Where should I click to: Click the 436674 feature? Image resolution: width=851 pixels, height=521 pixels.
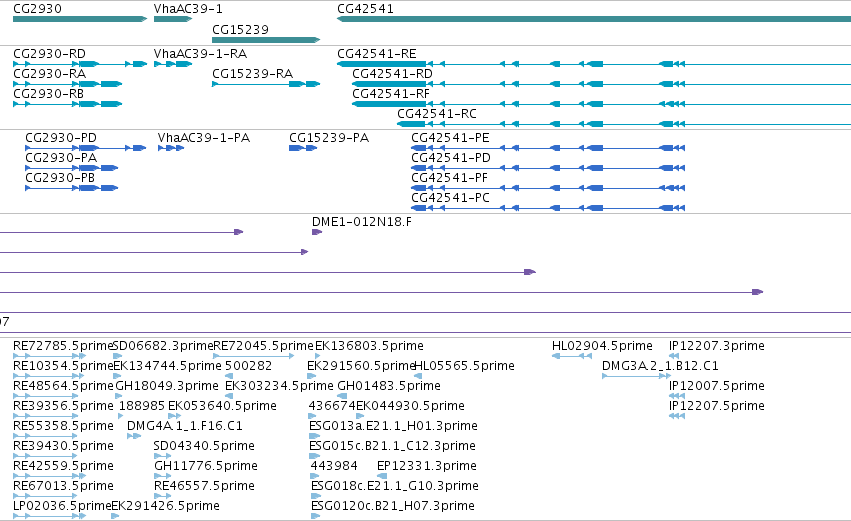(x=313, y=416)
